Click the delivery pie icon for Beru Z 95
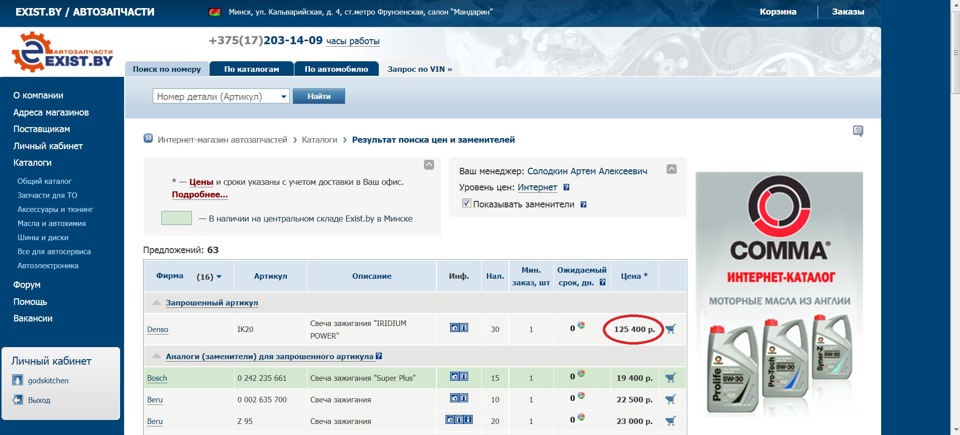This screenshot has height=435, width=960. [x=580, y=417]
